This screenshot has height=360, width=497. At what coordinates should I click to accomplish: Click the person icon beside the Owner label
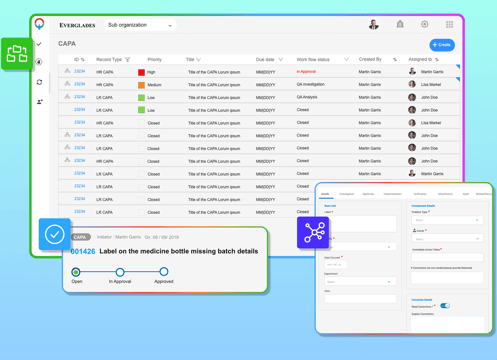tap(414, 230)
